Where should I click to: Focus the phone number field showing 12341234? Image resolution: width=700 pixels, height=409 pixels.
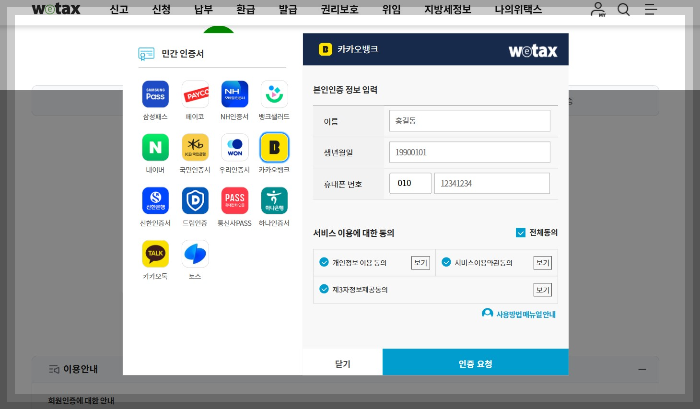click(x=492, y=183)
